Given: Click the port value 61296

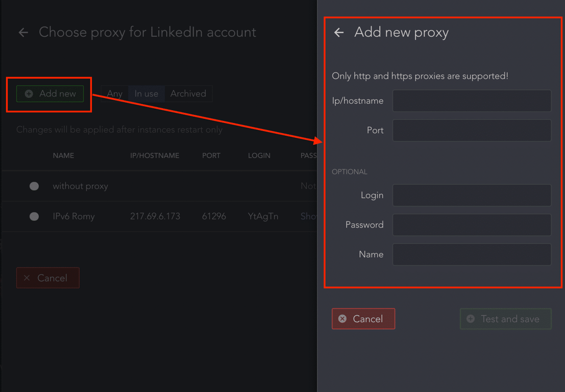Looking at the screenshot, I should 214,216.
